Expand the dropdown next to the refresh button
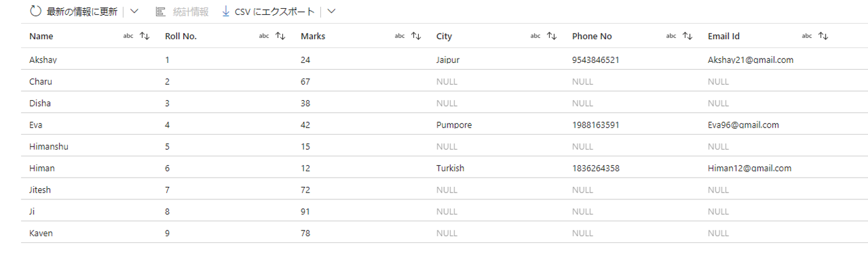 click(134, 11)
